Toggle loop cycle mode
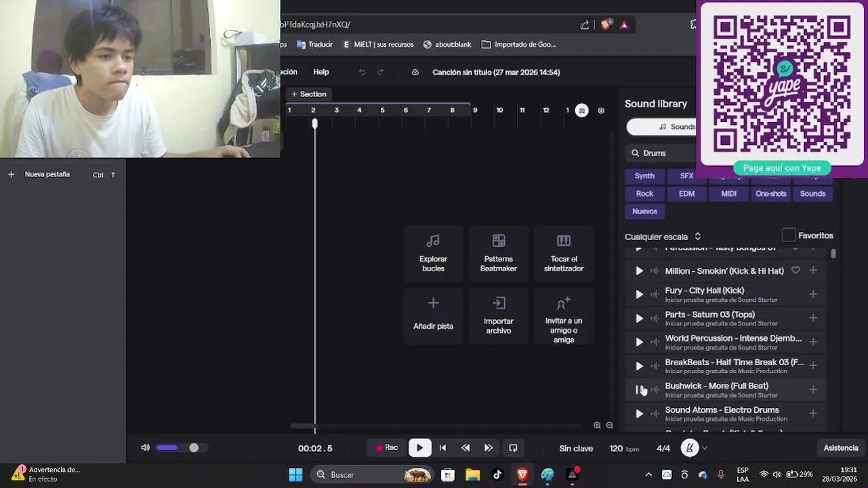The image size is (868, 488). (513, 448)
